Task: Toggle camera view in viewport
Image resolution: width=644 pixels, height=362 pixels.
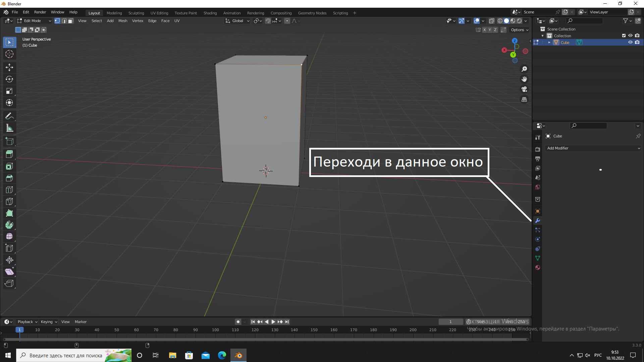Action: pos(524,89)
